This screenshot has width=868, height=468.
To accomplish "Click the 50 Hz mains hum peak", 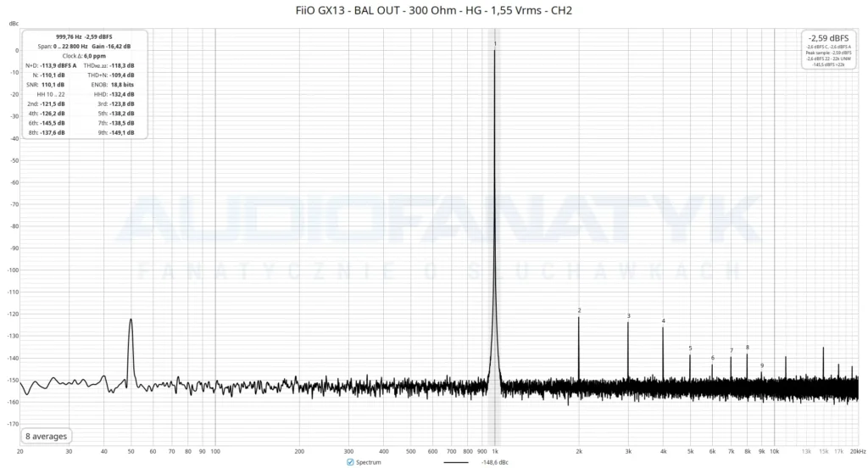I will click(131, 320).
